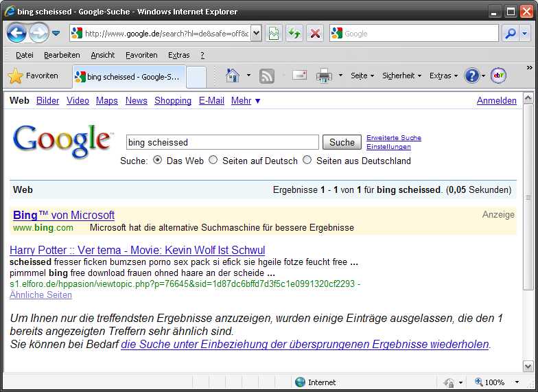Click the Anmelden sign-in link

[497, 100]
